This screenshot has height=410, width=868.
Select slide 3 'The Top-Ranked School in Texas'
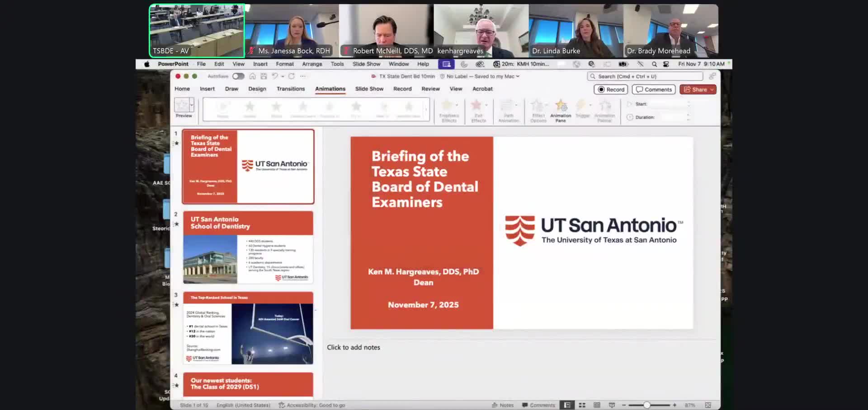(x=248, y=330)
